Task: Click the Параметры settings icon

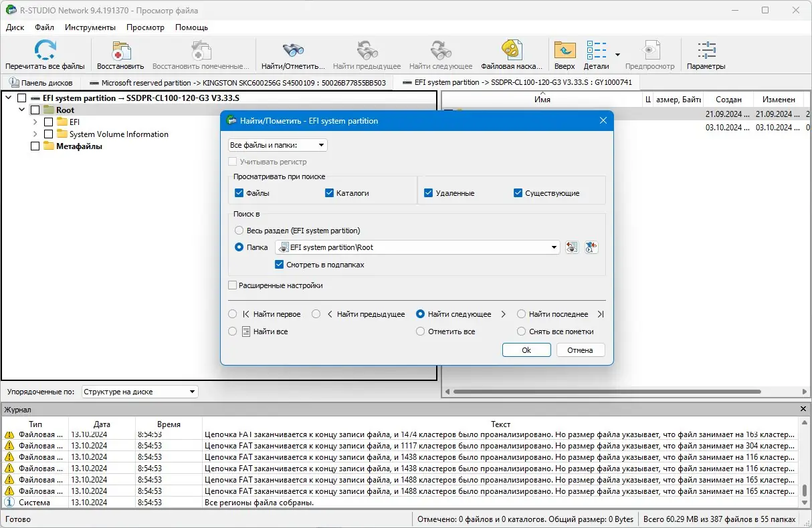Action: [x=706, y=51]
